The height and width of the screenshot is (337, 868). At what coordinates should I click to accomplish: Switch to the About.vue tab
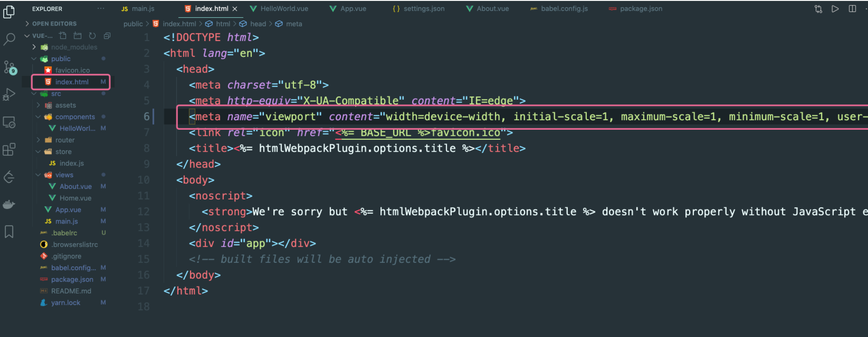click(x=488, y=9)
